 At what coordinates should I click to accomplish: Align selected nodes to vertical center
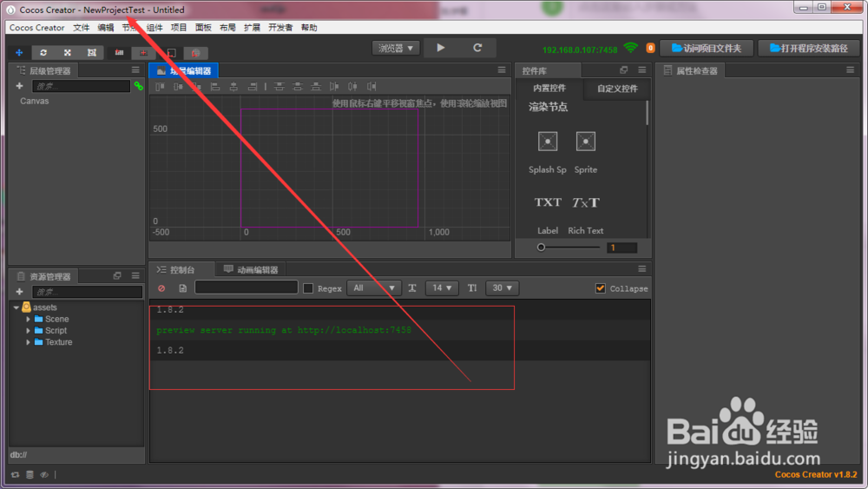pyautogui.click(x=178, y=86)
